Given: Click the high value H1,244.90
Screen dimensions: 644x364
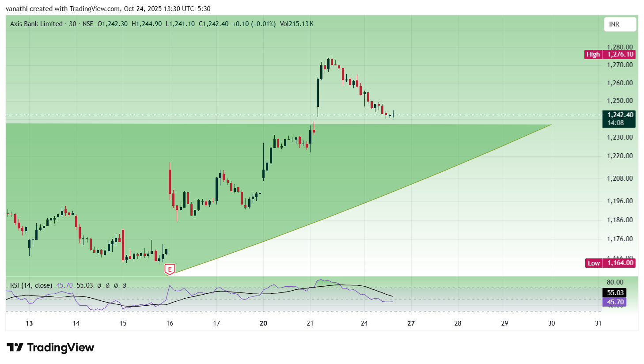Looking at the screenshot, I should pyautogui.click(x=147, y=24).
